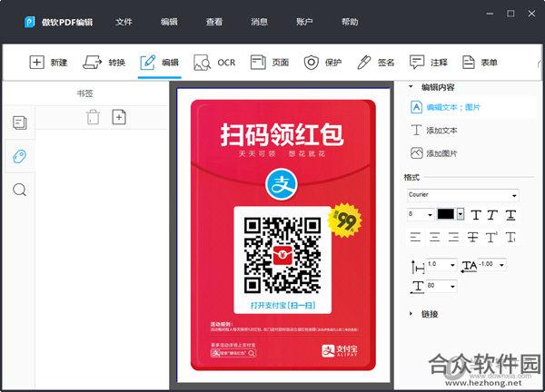545x392 pixels.
Task: Show the bookmarks sidebar panel
Action: [19, 156]
